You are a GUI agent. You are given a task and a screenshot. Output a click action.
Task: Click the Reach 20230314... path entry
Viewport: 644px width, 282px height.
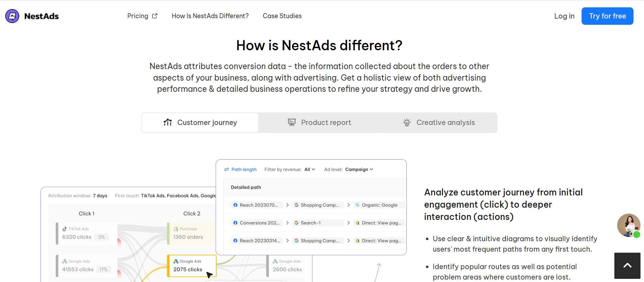[257, 240]
